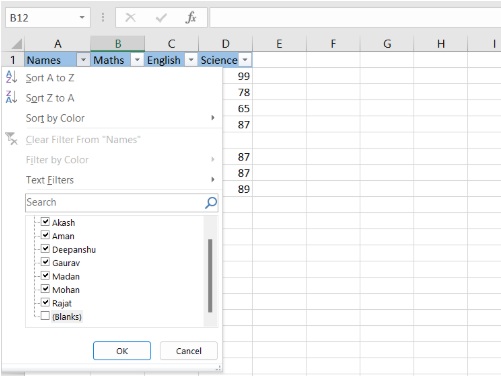Click the formula bar Cancel X icon
Viewport: 501px width, 376px height.
pos(130,17)
